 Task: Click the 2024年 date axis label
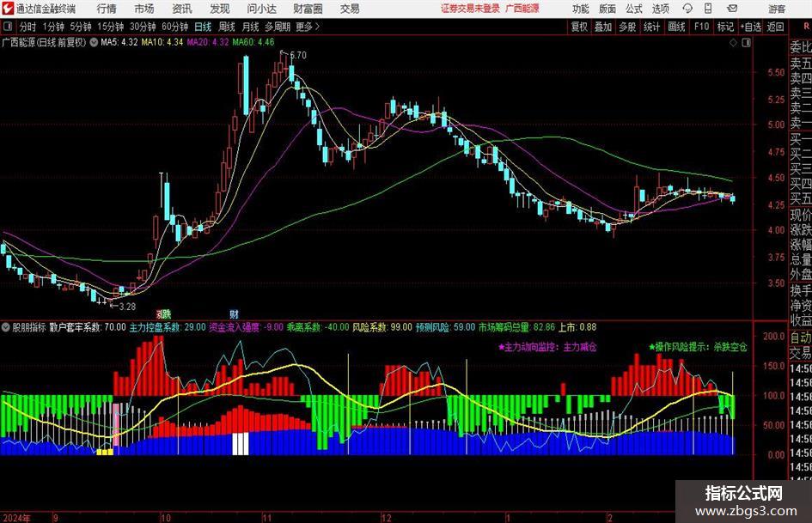16,518
